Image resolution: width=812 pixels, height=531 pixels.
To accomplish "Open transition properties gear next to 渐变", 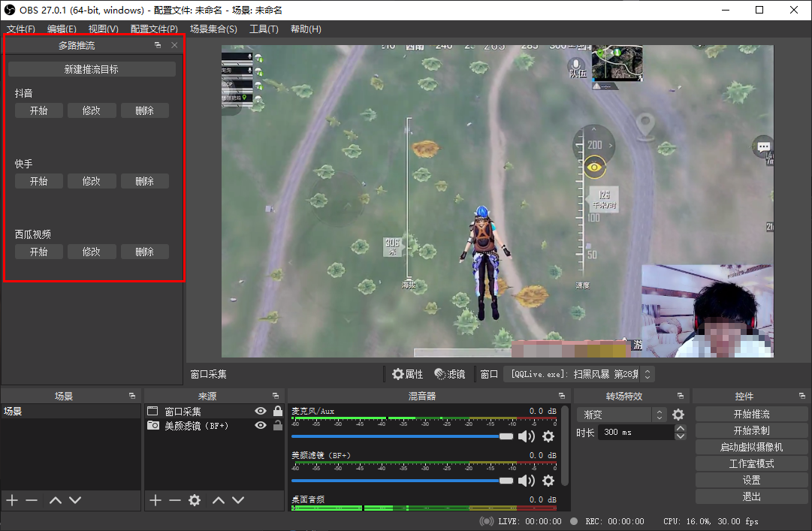I will tap(678, 415).
